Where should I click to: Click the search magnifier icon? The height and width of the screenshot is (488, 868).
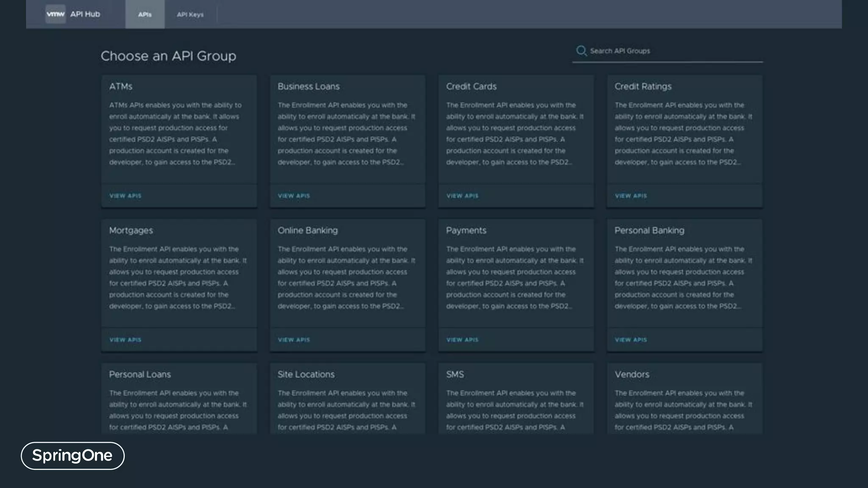581,51
